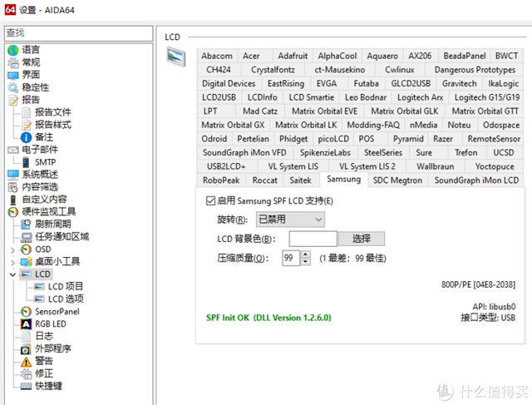Open the RoboPeak tab
Viewport: 532px width, 405px height.
click(x=221, y=180)
